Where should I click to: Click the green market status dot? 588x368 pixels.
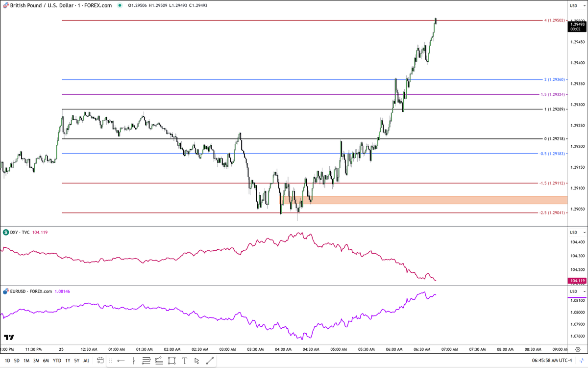(119, 5)
